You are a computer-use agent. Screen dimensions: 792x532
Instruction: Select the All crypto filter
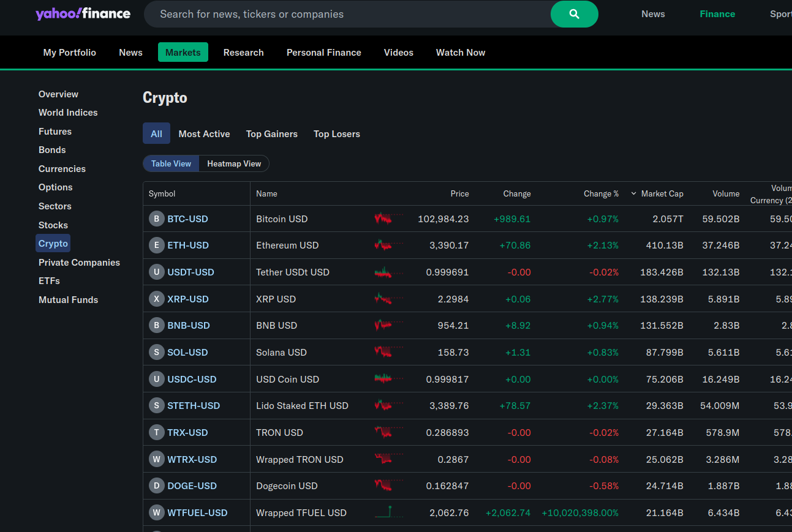point(156,134)
